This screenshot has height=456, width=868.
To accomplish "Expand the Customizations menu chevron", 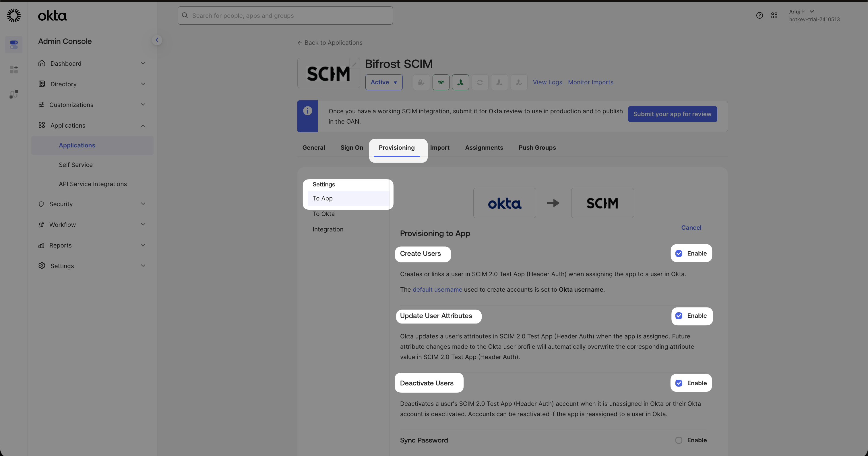I will 143,105.
